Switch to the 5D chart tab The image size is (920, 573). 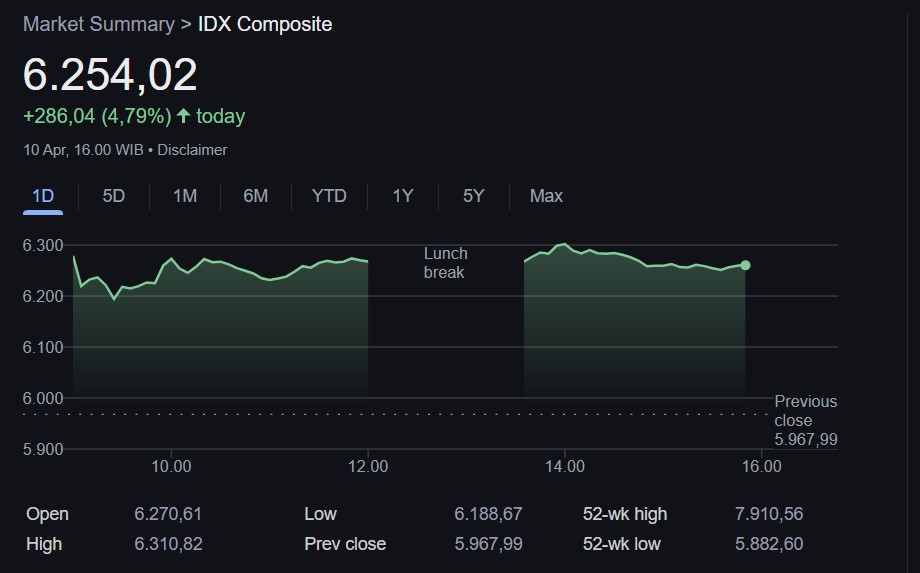point(114,196)
